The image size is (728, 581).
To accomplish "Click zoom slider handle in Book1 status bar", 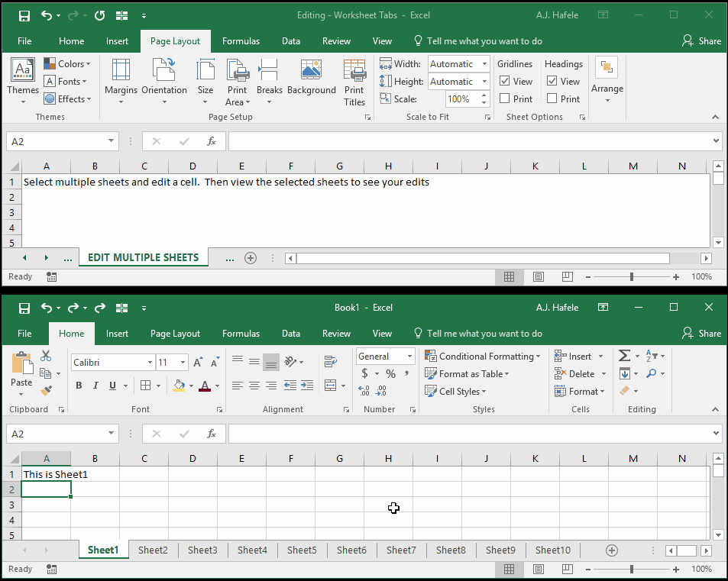I will [x=632, y=569].
